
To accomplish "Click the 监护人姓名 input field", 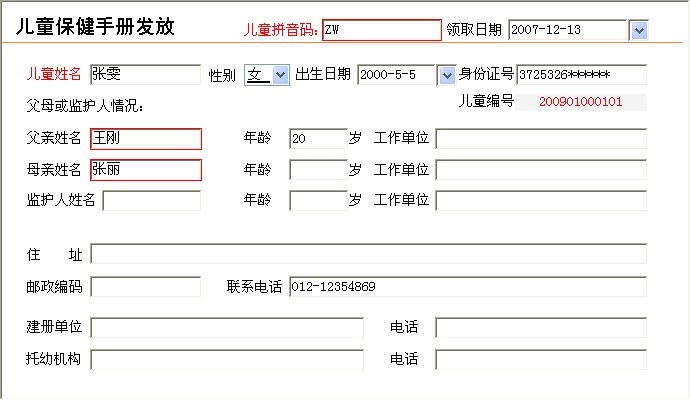I will click(151, 201).
